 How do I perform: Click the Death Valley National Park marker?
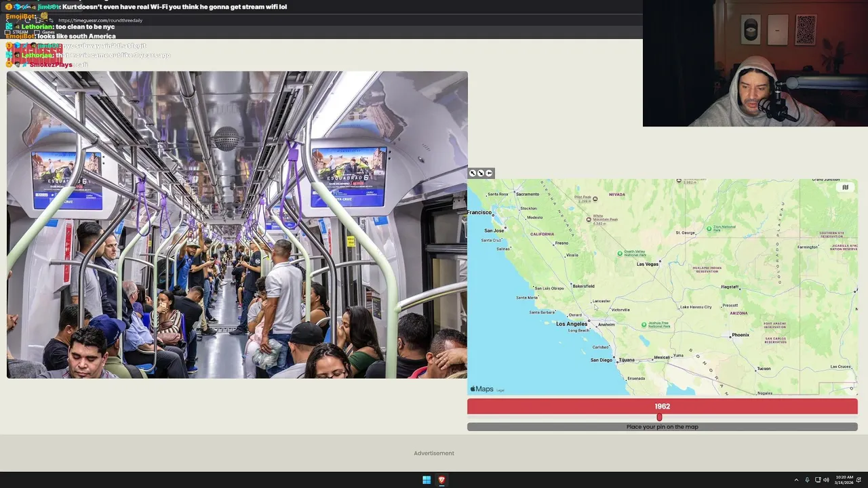(620, 253)
